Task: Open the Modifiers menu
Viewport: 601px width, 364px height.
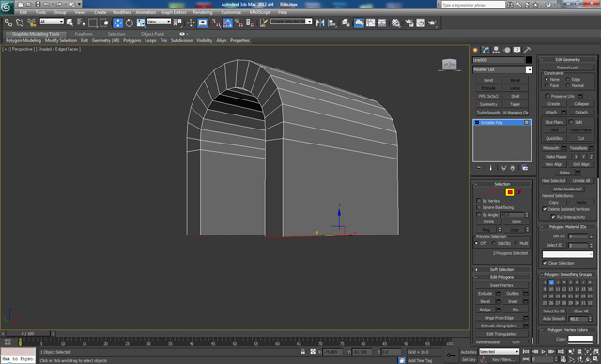Action: 122,12
